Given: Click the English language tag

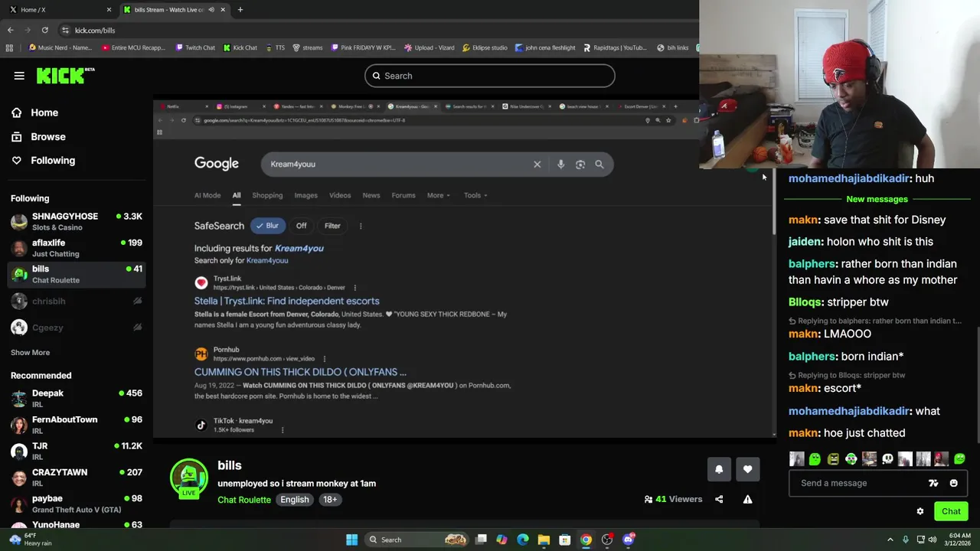Looking at the screenshot, I should (x=294, y=500).
